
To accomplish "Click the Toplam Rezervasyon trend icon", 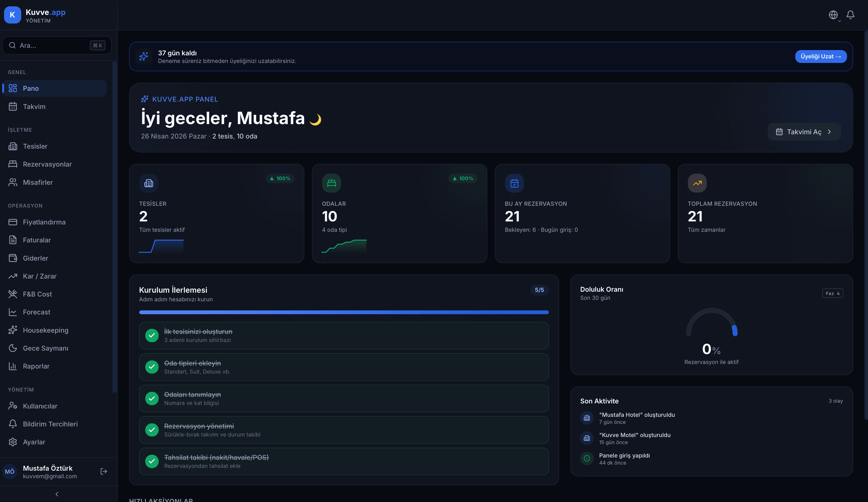I will tap(697, 183).
